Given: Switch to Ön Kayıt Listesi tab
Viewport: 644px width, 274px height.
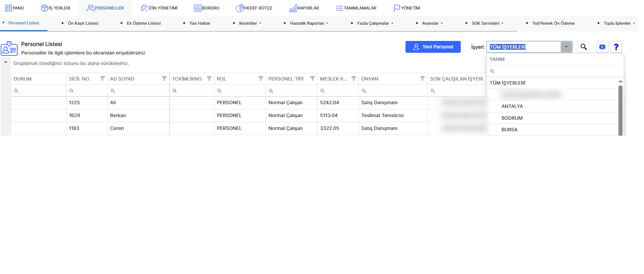Looking at the screenshot, I should (x=83, y=23).
